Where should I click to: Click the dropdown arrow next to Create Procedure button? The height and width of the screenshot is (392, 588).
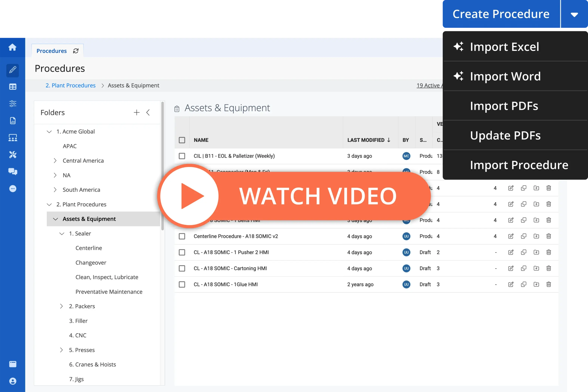point(575,14)
